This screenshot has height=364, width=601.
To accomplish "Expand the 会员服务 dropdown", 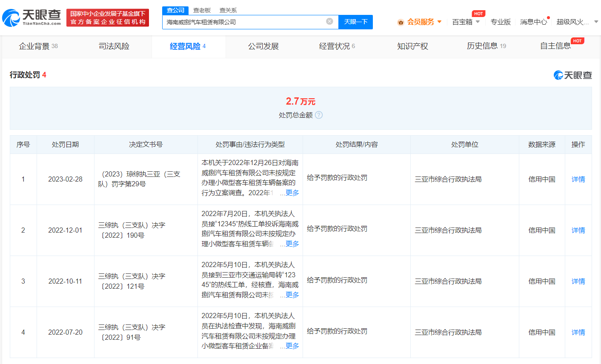I will click(x=441, y=22).
